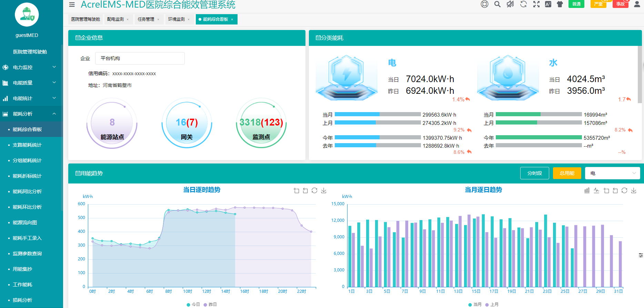Image resolution: width=644 pixels, height=308 pixels.
Task: Click the 分时段 button
Action: pos(534,173)
